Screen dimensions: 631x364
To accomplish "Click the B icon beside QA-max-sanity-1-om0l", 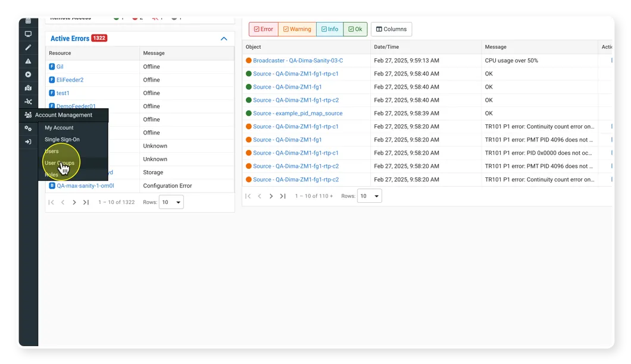I will pyautogui.click(x=52, y=186).
